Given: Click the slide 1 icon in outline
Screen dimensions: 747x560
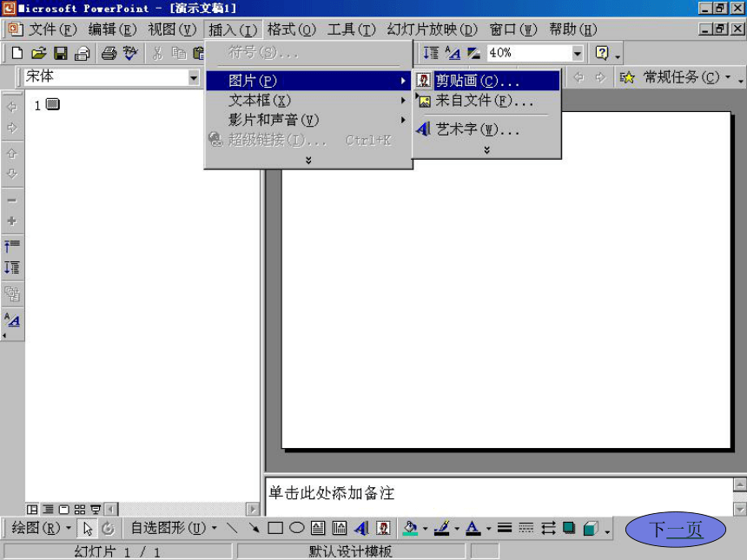Looking at the screenshot, I should [52, 104].
